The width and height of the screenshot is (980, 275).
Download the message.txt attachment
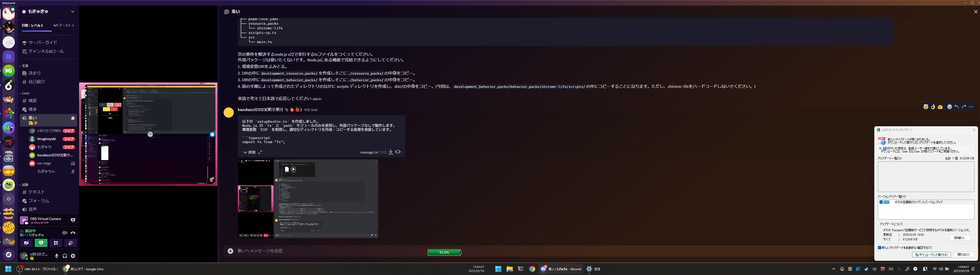tap(391, 152)
